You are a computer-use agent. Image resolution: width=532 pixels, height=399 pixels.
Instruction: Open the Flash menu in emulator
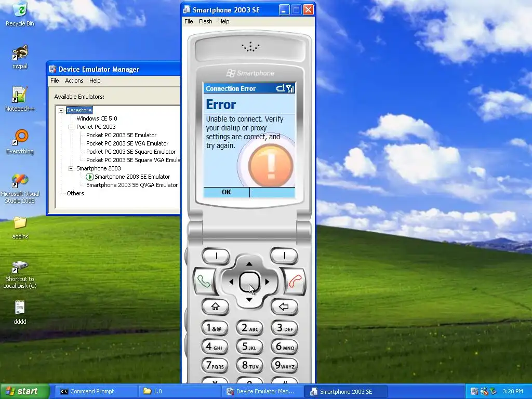click(206, 21)
